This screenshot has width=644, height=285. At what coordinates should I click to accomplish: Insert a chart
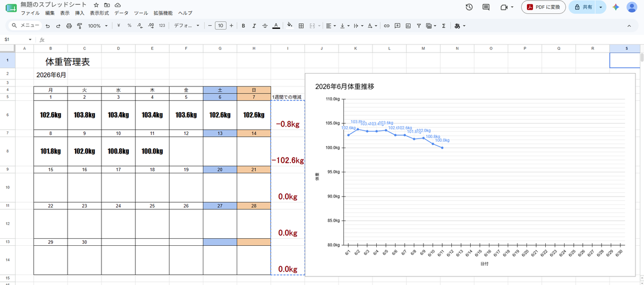coord(408,25)
